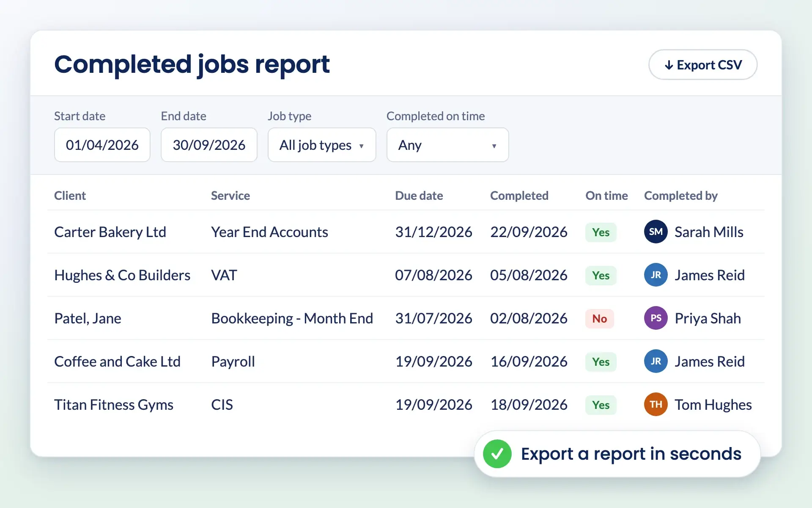
Task: Click Export a report in seconds text
Action: (631, 454)
